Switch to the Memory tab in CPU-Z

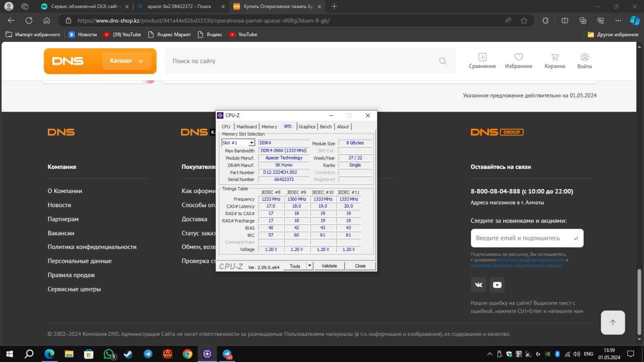coord(269,127)
